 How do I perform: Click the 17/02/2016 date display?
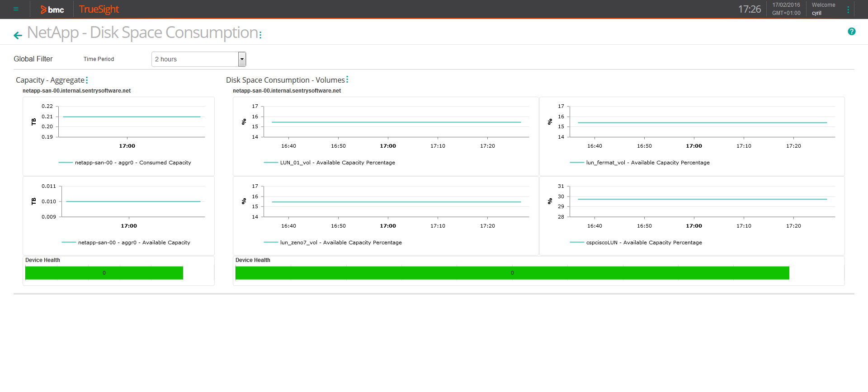(x=786, y=5)
